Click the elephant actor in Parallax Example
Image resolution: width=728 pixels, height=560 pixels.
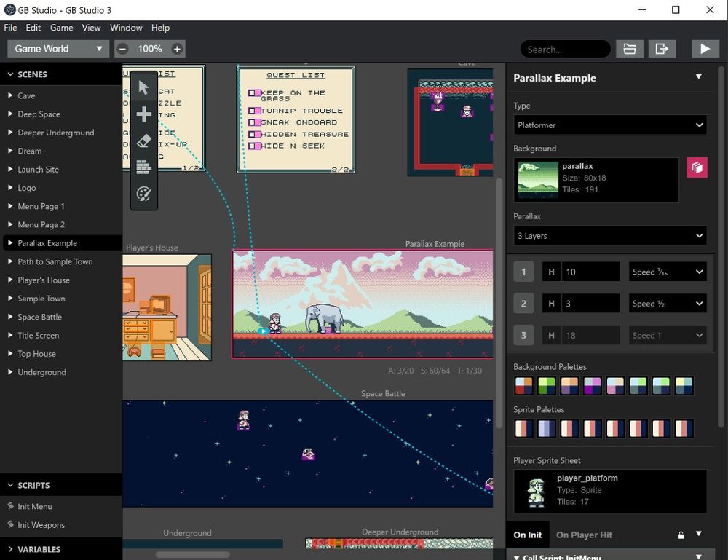pos(325,318)
